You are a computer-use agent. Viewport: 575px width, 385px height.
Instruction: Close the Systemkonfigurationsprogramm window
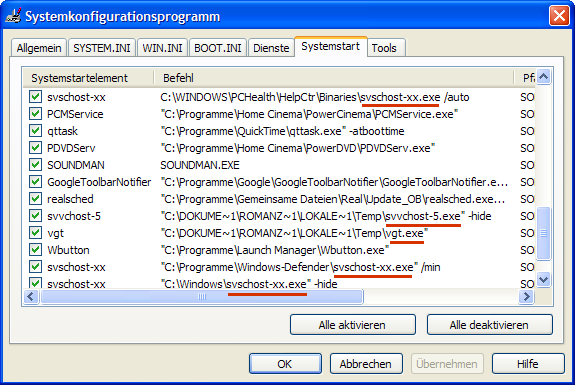click(x=558, y=16)
